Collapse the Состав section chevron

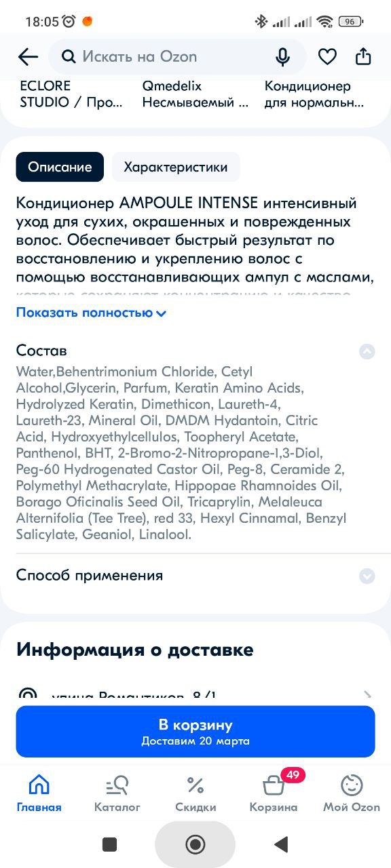pos(367,351)
